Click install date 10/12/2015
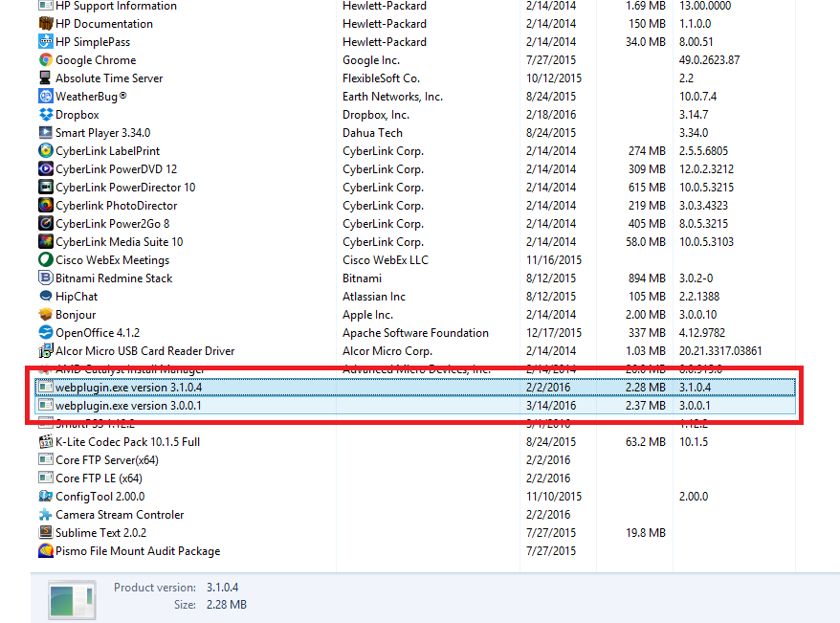 [x=554, y=78]
